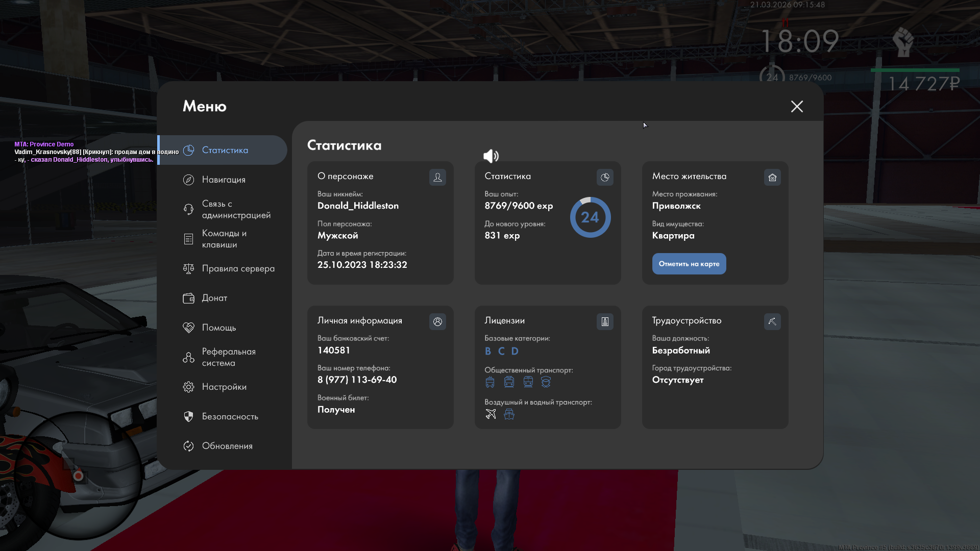
Task: Click the first bus transport license icon
Action: click(490, 382)
